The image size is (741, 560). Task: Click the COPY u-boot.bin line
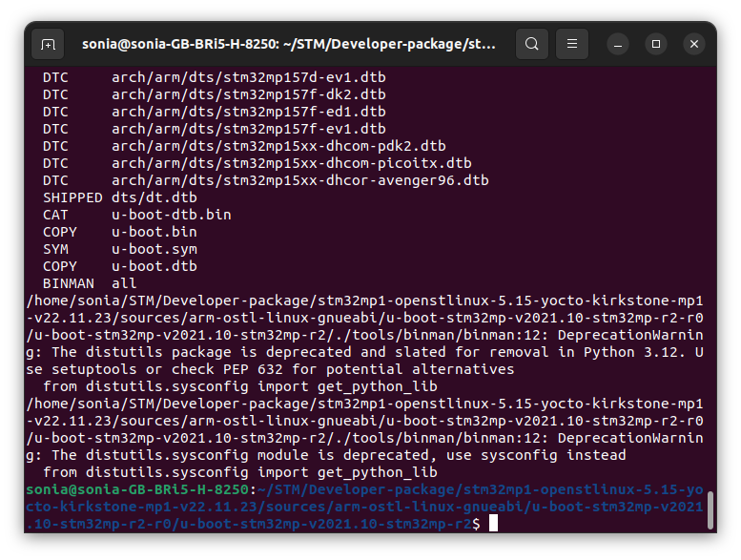point(120,232)
